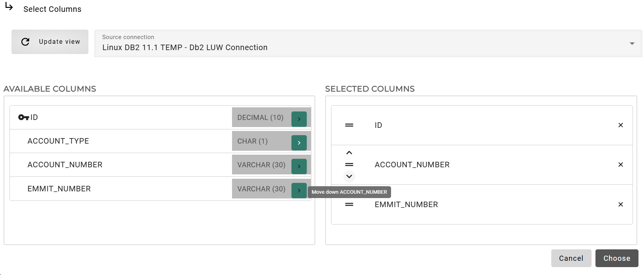Remove EMMIT_NUMBER from selected columns
Screen dimensions: 644x275
coord(620,204)
